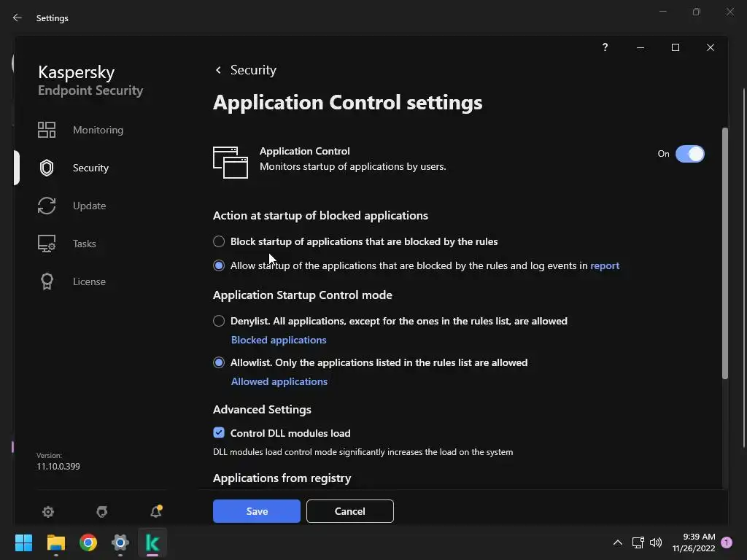
Task: Open settings gear in Kaspersky sidebar
Action: 48,511
